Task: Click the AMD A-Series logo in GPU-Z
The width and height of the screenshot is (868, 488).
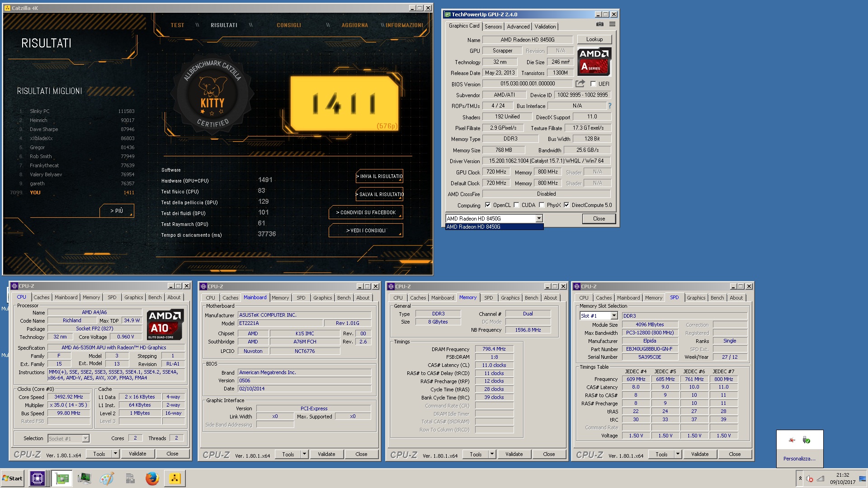Action: (594, 61)
